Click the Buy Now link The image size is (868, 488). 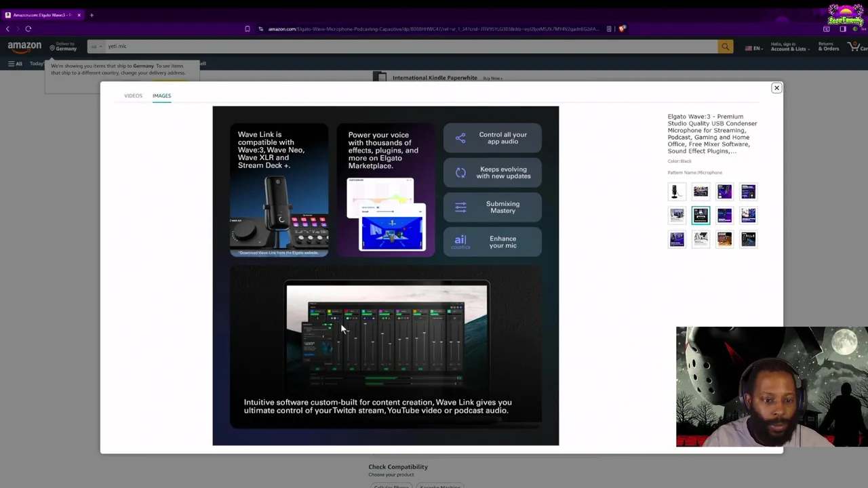(492, 79)
